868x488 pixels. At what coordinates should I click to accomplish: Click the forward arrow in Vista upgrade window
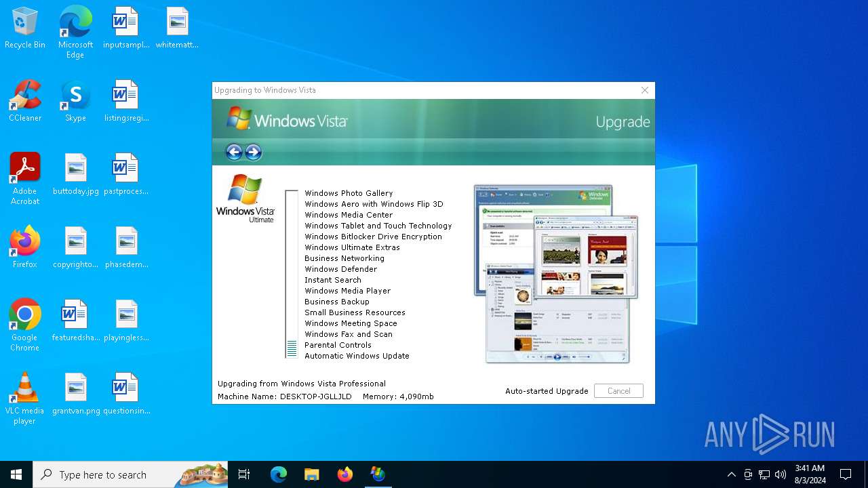[253, 152]
